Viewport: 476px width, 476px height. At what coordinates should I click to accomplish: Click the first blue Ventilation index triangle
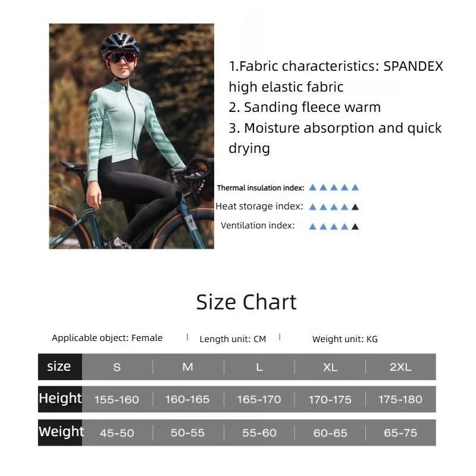pos(313,227)
